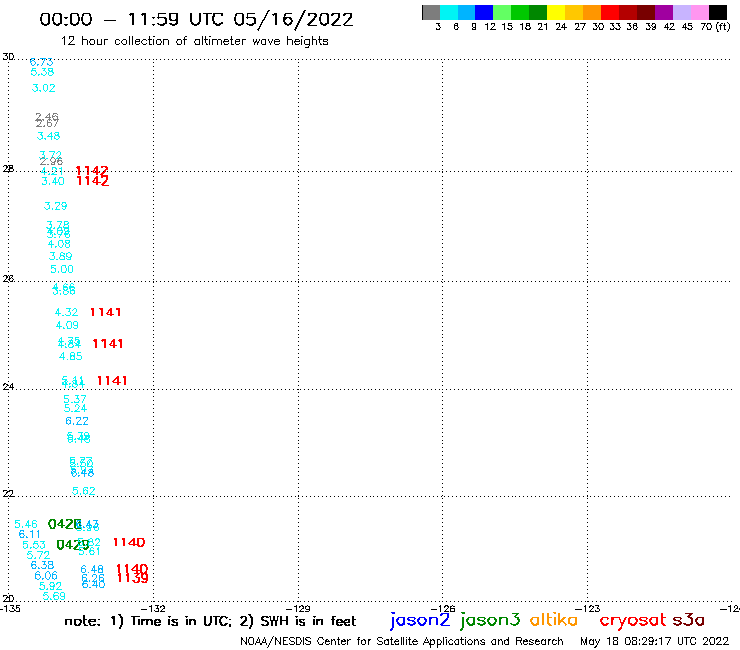Select the 6.06 data value
This screenshot has height=650, width=740.
[46, 576]
